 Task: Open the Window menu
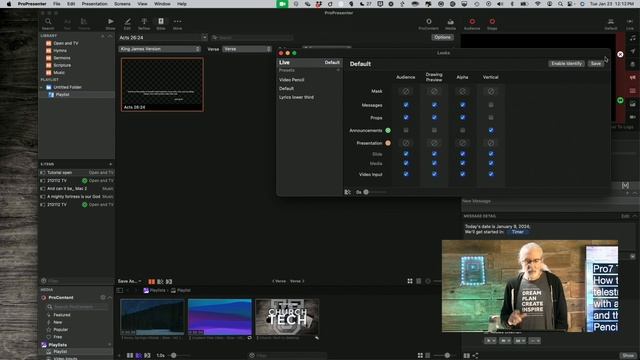162,4
